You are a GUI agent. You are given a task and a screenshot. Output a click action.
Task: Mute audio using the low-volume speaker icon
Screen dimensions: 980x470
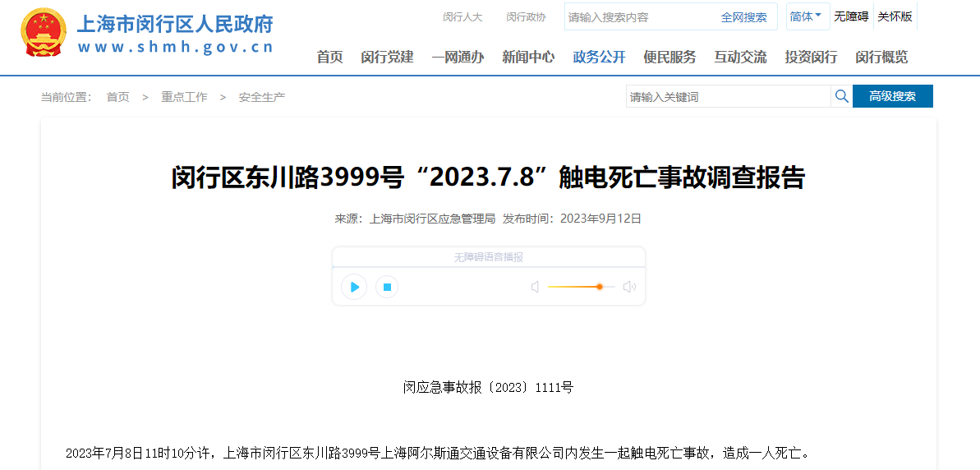pos(536,287)
